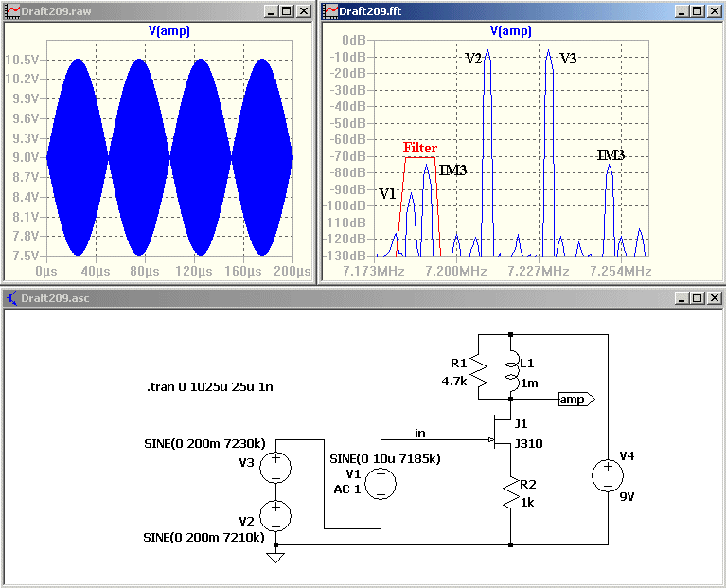Select the V3 sine source symbol
The height and width of the screenshot is (588, 726).
point(275,468)
